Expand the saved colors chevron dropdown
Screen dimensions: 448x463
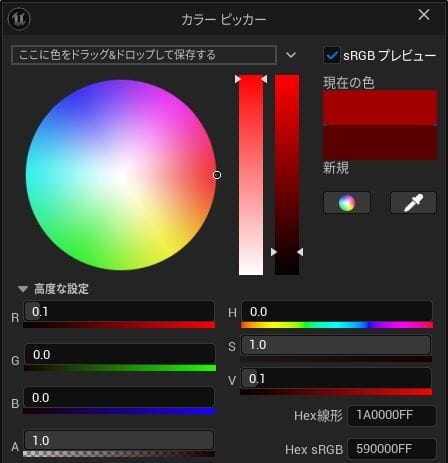pyautogui.click(x=291, y=55)
